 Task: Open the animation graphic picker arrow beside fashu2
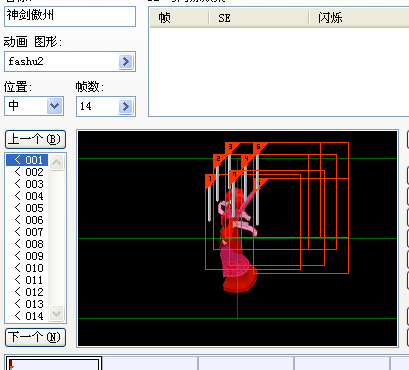tap(126, 61)
